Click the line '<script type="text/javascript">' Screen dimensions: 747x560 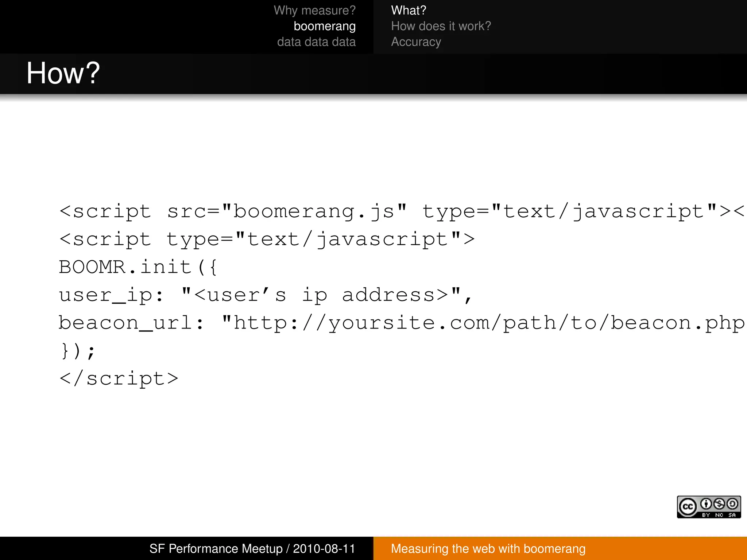point(267,240)
